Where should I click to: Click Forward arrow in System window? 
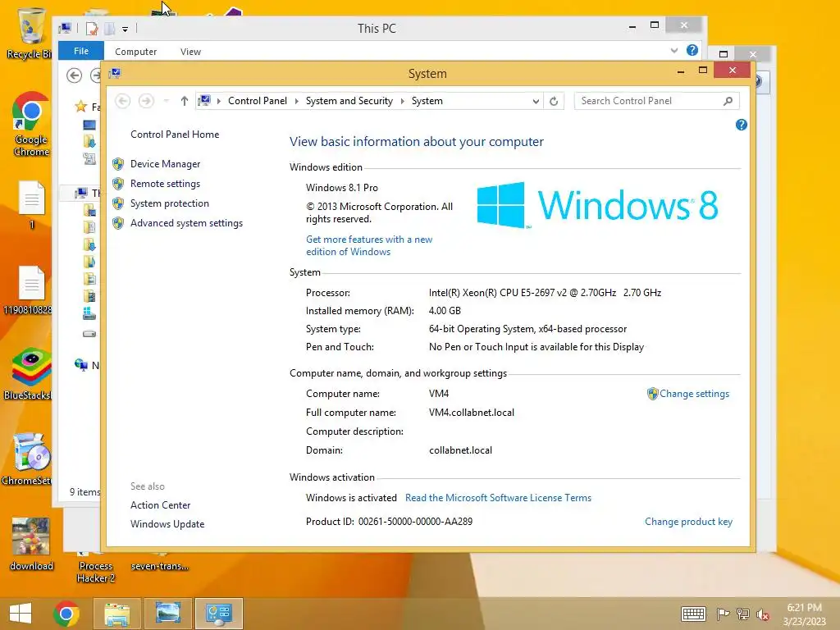coord(146,101)
